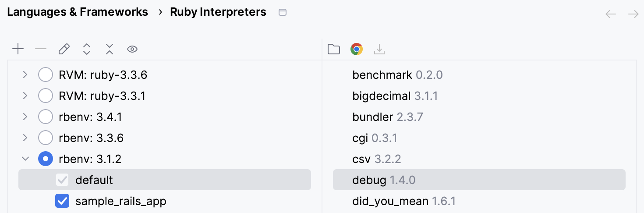Click the Expand All arrows icon

point(87,49)
